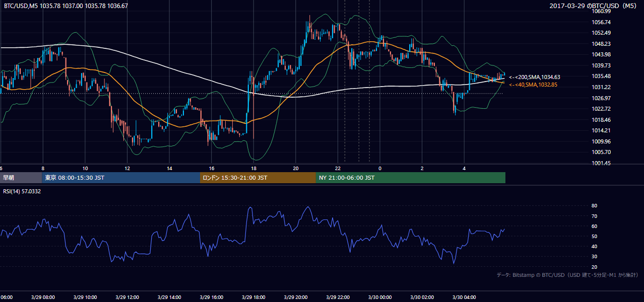
Task: Click price axis value 1048.23
Action: pos(602,44)
